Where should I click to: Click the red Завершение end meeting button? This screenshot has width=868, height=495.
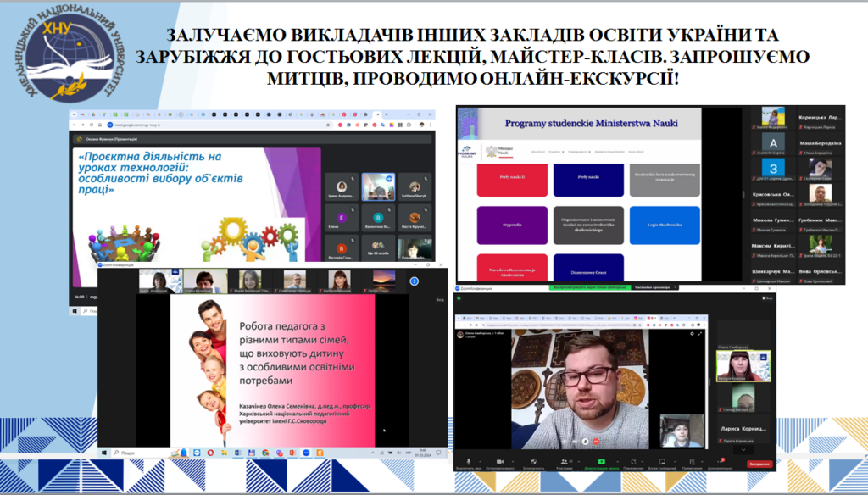[759, 464]
